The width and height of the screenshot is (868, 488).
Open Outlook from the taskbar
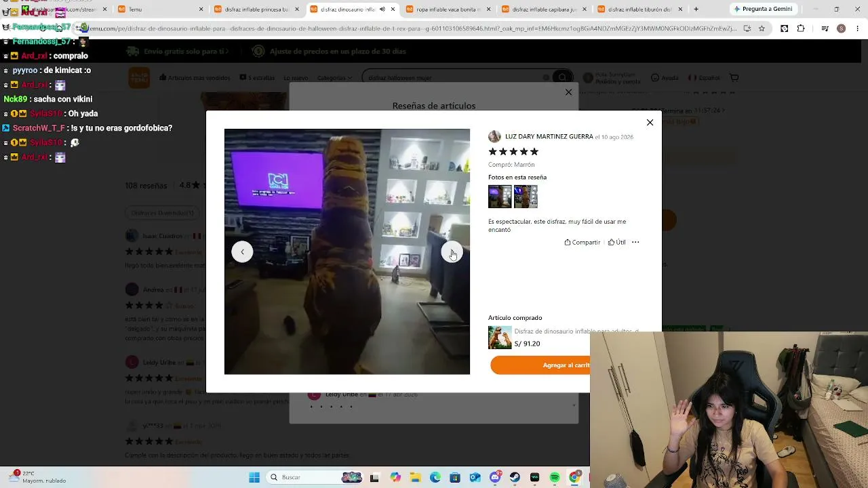475,477
